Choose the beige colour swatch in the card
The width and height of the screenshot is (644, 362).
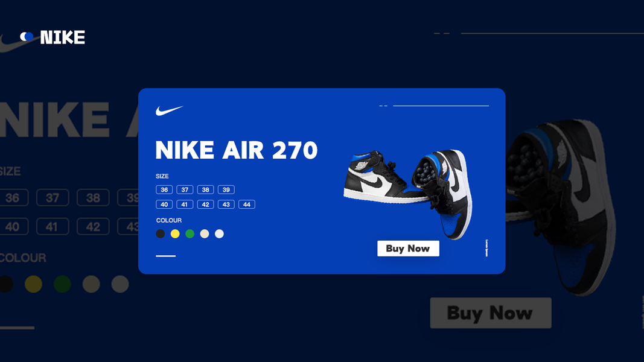(205, 234)
